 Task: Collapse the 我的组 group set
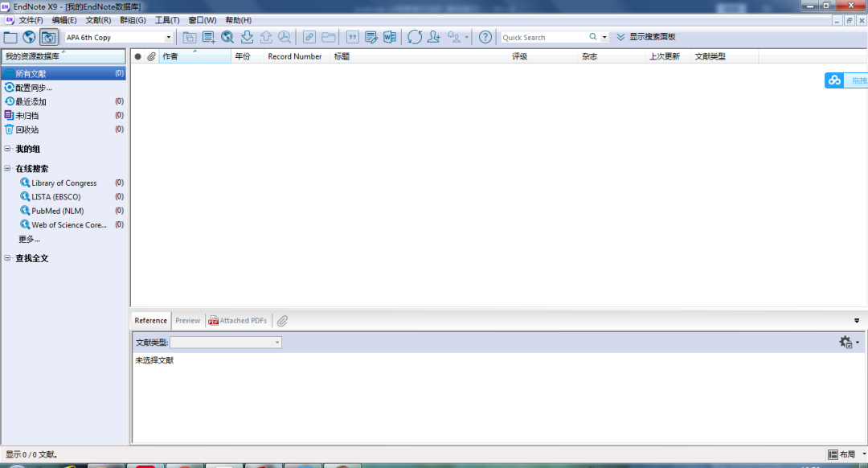point(7,149)
